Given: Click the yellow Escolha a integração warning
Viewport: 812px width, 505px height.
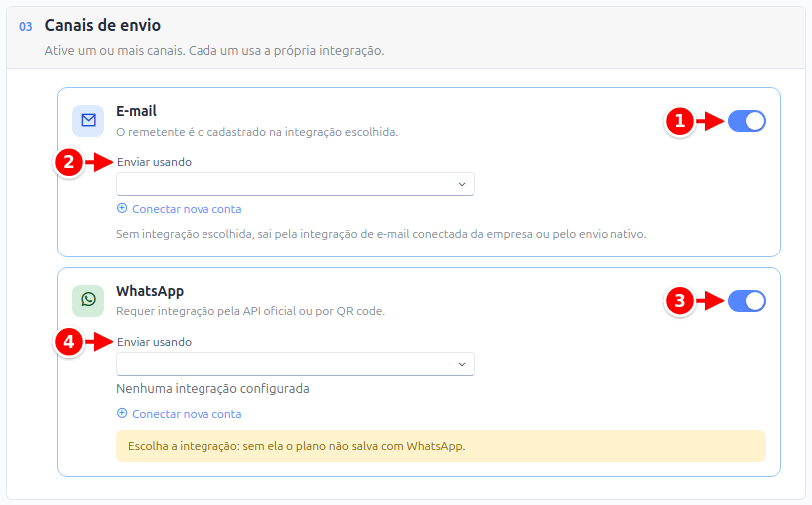Looking at the screenshot, I should 441,446.
